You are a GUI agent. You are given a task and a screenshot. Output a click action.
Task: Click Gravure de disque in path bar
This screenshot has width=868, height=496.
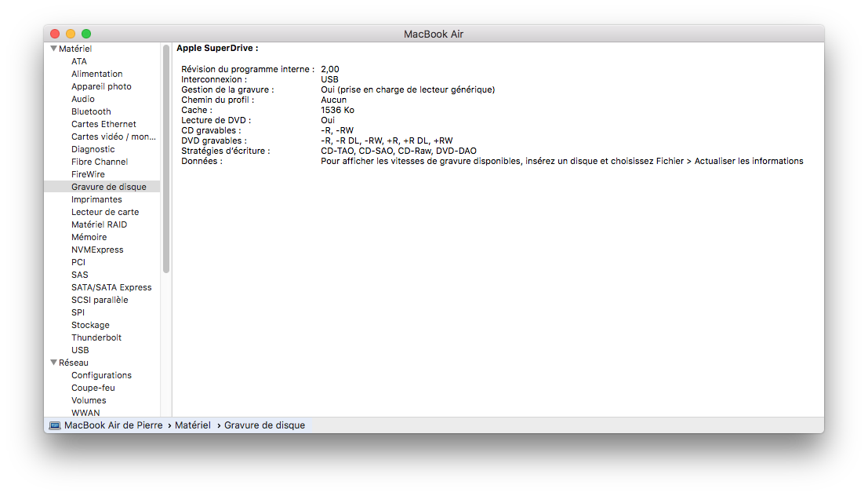[x=264, y=425]
